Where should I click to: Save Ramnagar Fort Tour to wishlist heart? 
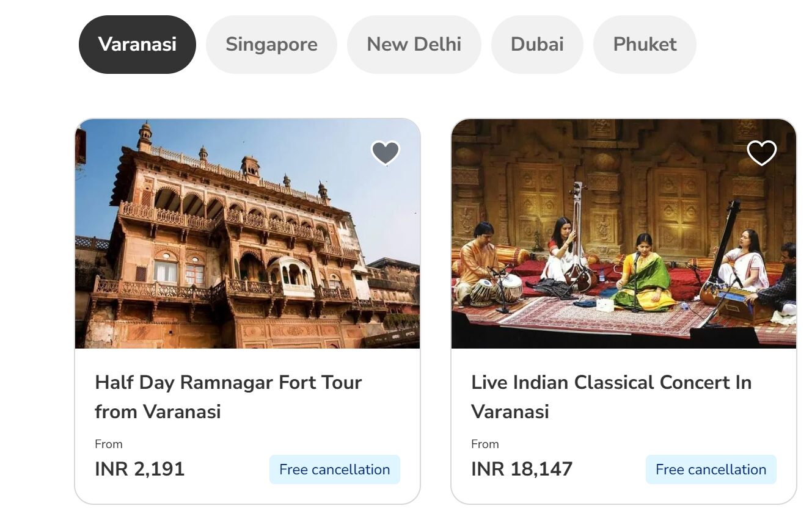[386, 153]
